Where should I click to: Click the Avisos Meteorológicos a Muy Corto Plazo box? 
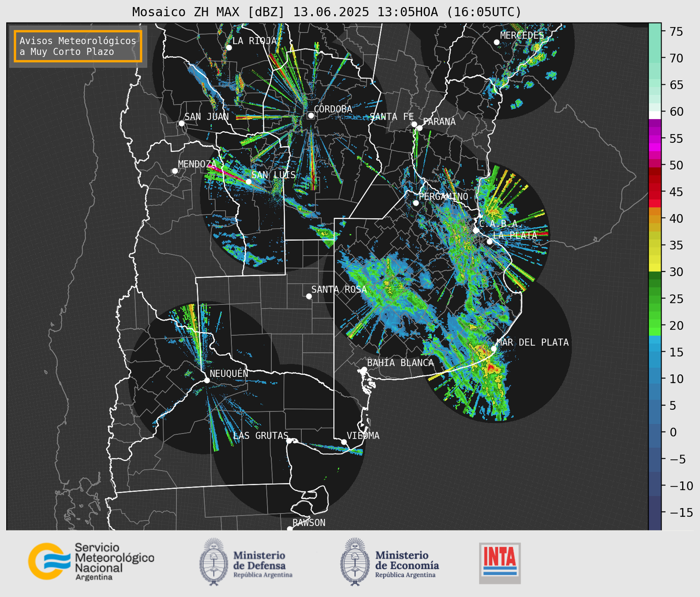[78, 46]
